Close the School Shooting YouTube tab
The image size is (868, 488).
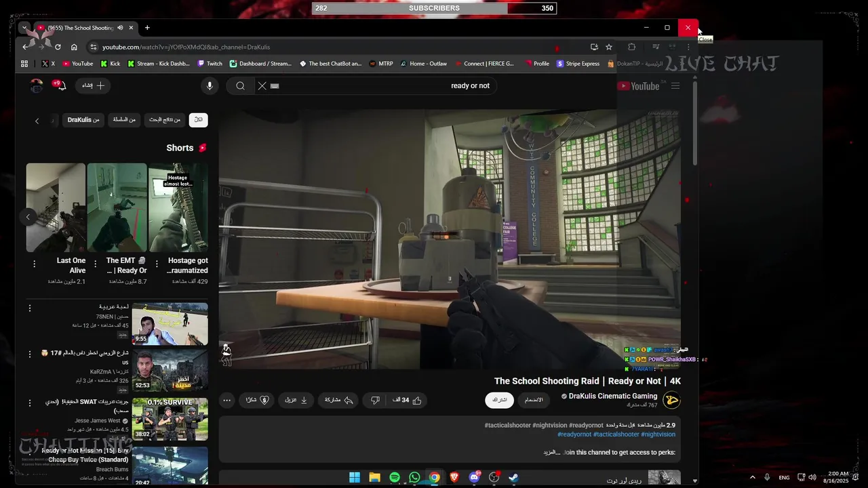pyautogui.click(x=131, y=28)
